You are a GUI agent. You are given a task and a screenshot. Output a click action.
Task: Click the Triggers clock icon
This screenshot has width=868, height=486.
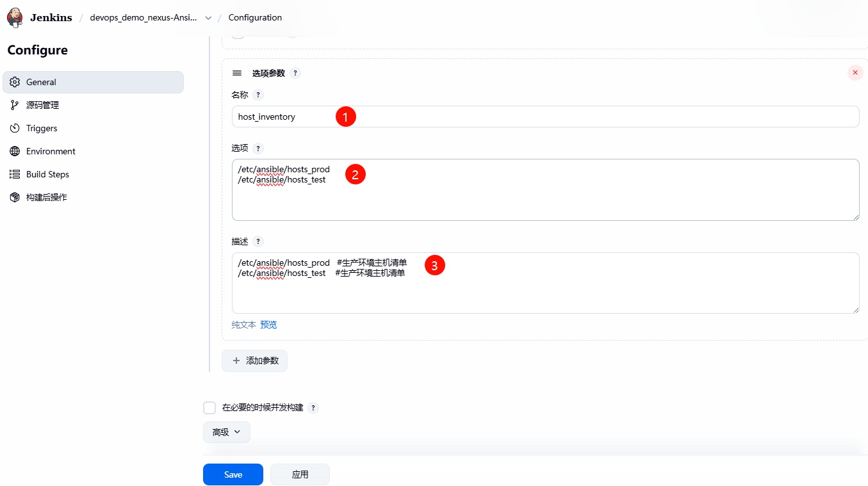tap(15, 128)
